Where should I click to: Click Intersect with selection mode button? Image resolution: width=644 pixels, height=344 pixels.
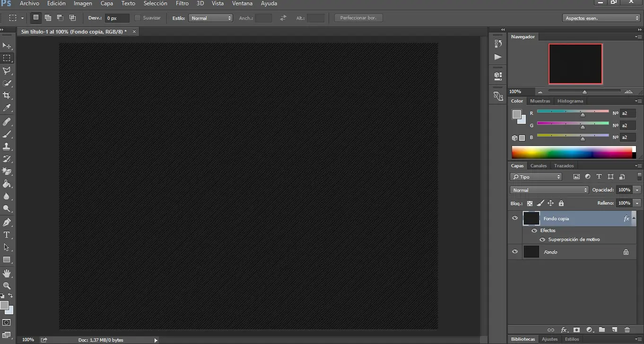click(x=72, y=18)
